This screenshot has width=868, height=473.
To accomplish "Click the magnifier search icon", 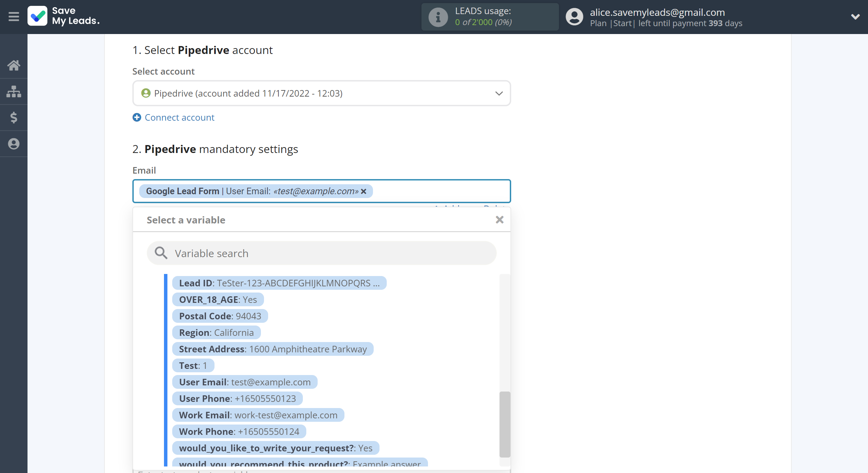I will tap(161, 253).
